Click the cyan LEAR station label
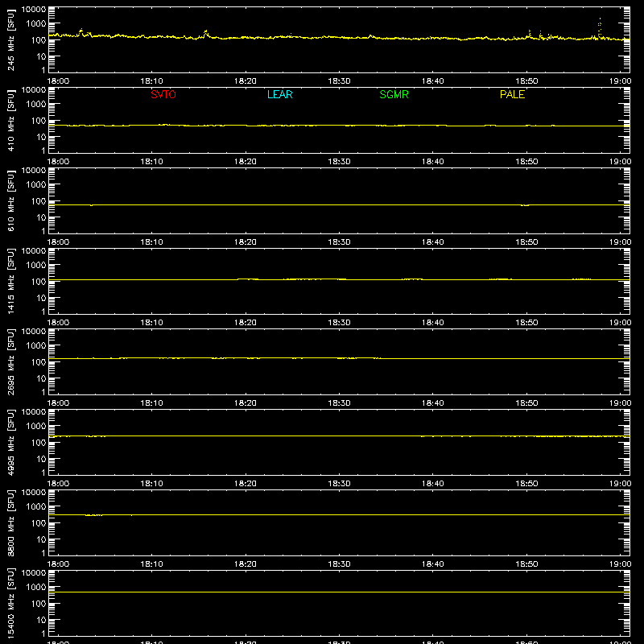The image size is (644, 644). click(x=279, y=94)
